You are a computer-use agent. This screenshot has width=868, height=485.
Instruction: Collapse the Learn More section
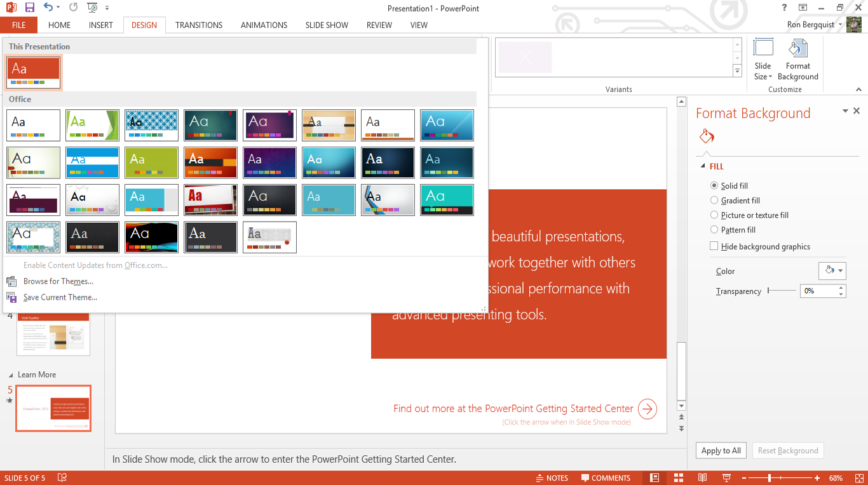(10, 375)
